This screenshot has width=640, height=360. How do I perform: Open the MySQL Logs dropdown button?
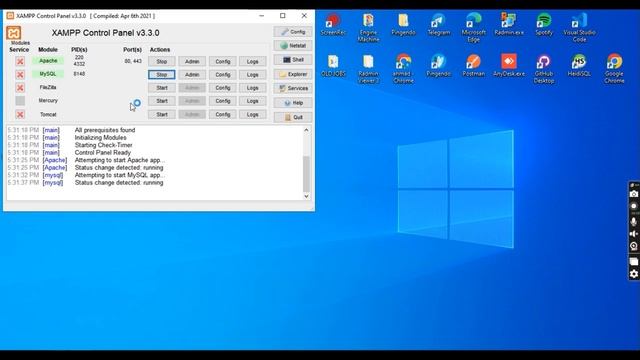tap(253, 75)
